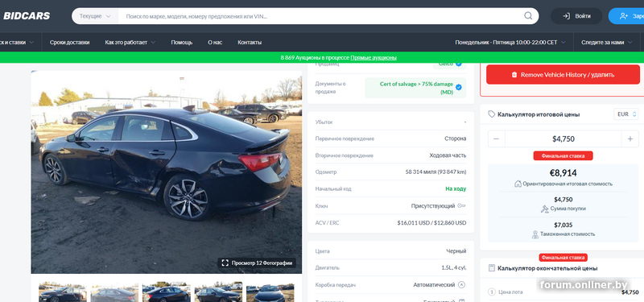Screen dimensions: 644x302
Task: Open the О нас menu item
Action: pyautogui.click(x=215, y=43)
